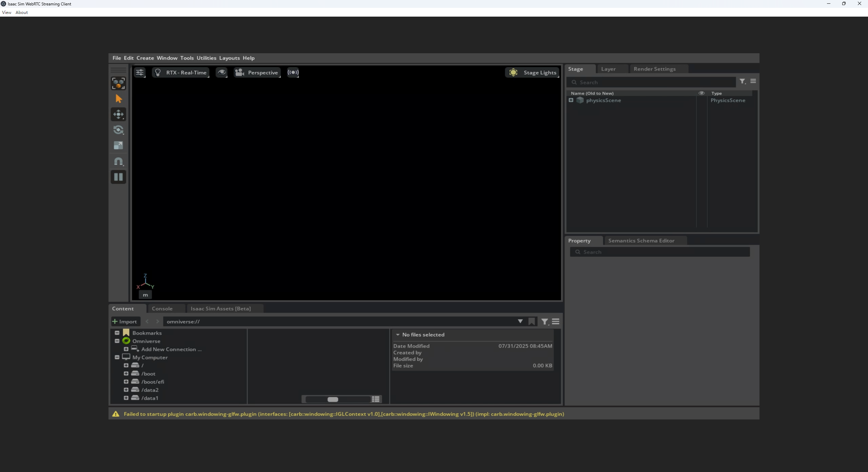This screenshot has width=868, height=472.
Task: Toggle Stage Lights in the viewport
Action: click(532, 72)
